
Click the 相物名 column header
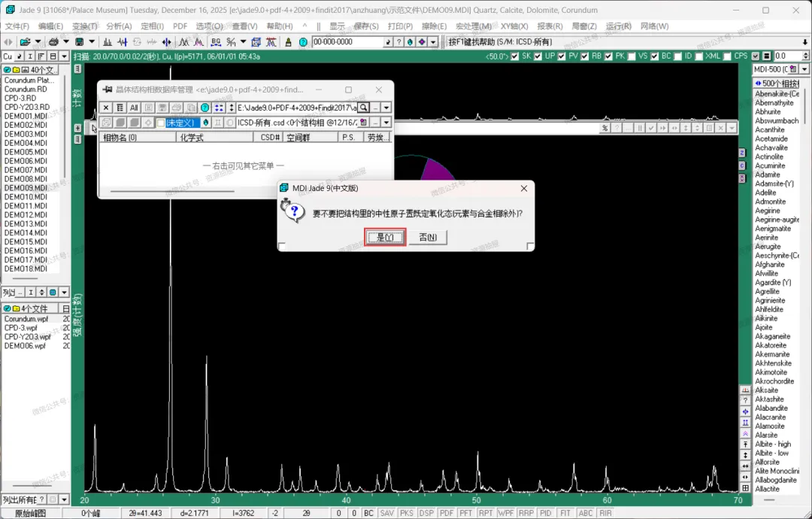(x=138, y=137)
